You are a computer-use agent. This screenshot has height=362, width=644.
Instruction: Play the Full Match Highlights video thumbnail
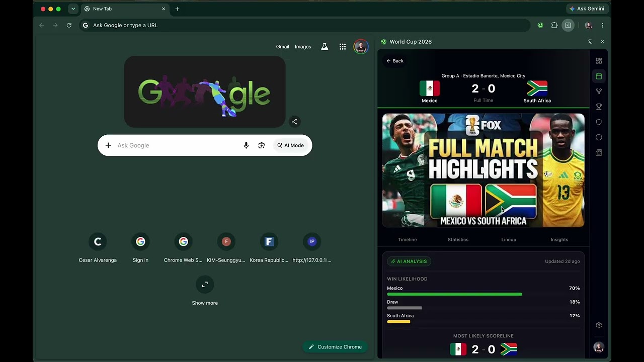484,170
